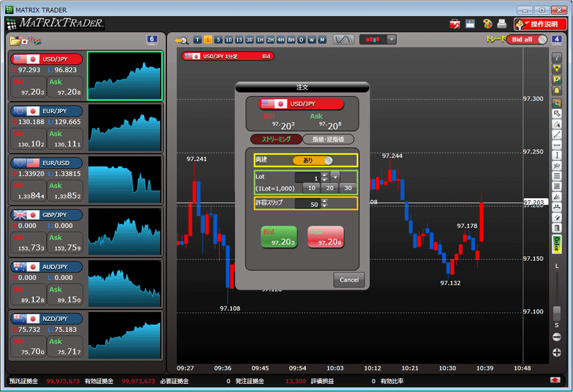The height and width of the screenshot is (392, 573).
Task: Cancel the order dialog
Action: (x=349, y=280)
